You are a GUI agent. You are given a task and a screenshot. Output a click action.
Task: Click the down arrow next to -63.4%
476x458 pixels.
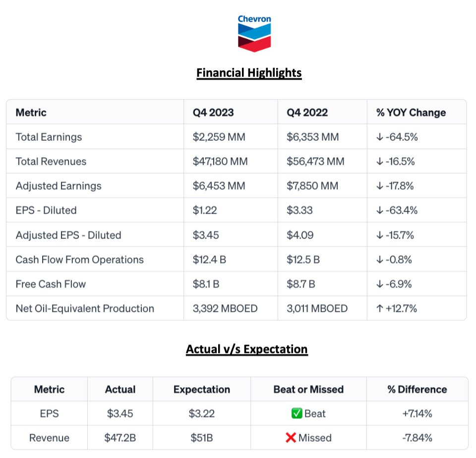(x=379, y=210)
